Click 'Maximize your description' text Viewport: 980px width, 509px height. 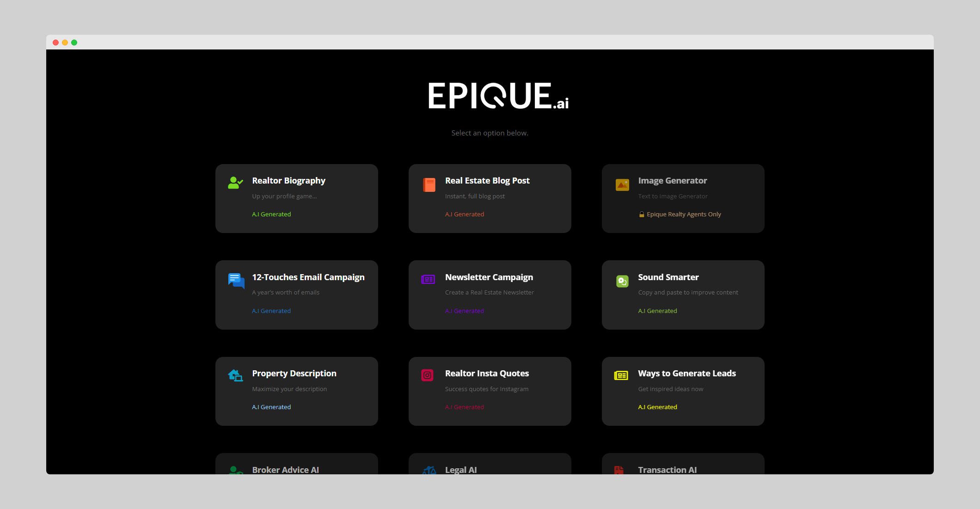289,389
